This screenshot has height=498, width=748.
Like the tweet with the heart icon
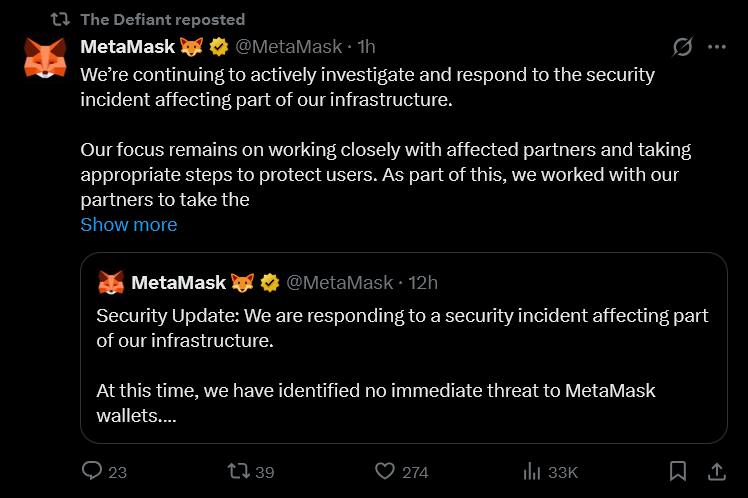click(384, 471)
